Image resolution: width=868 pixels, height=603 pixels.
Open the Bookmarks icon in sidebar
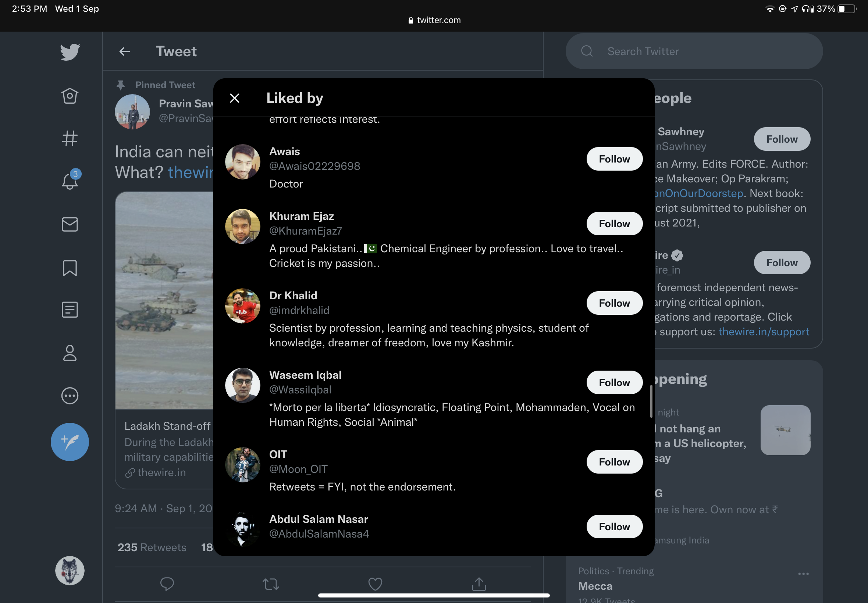70,268
